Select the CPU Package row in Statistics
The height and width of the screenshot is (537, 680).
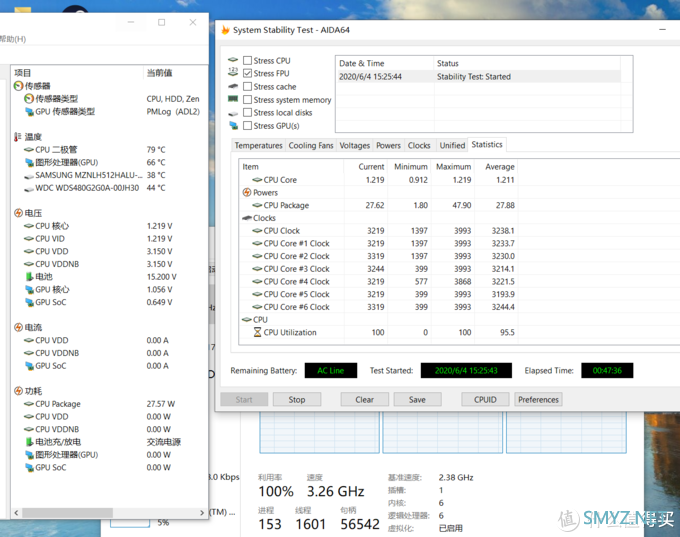tap(378, 205)
